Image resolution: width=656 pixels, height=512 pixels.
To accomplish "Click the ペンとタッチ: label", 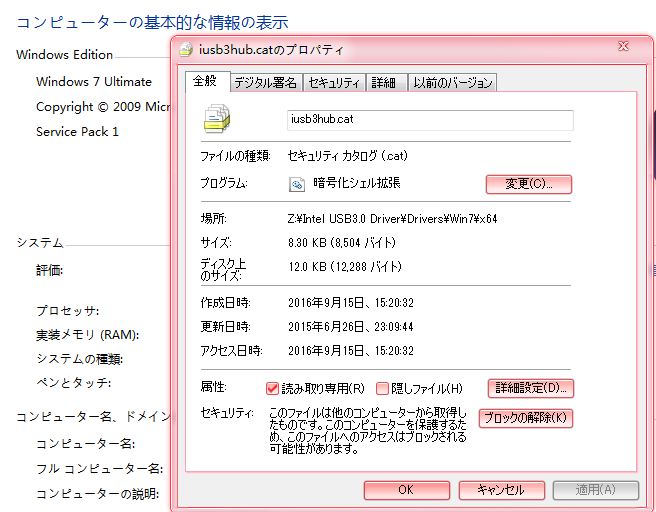I will click(x=74, y=383).
